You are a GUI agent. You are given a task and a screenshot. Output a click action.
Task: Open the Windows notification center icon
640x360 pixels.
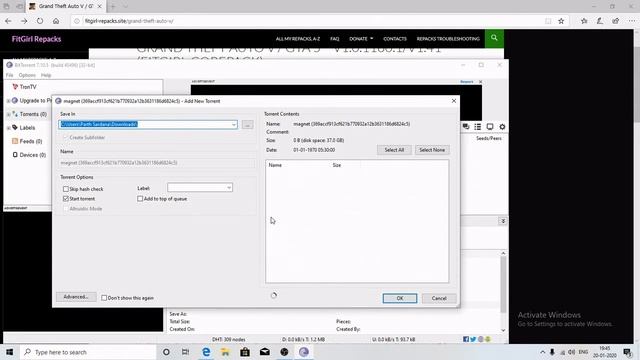(628, 352)
